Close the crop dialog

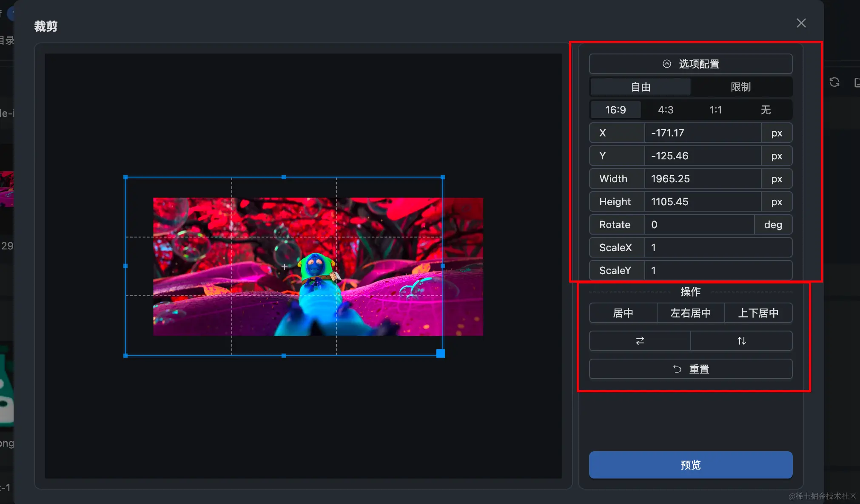click(x=801, y=23)
